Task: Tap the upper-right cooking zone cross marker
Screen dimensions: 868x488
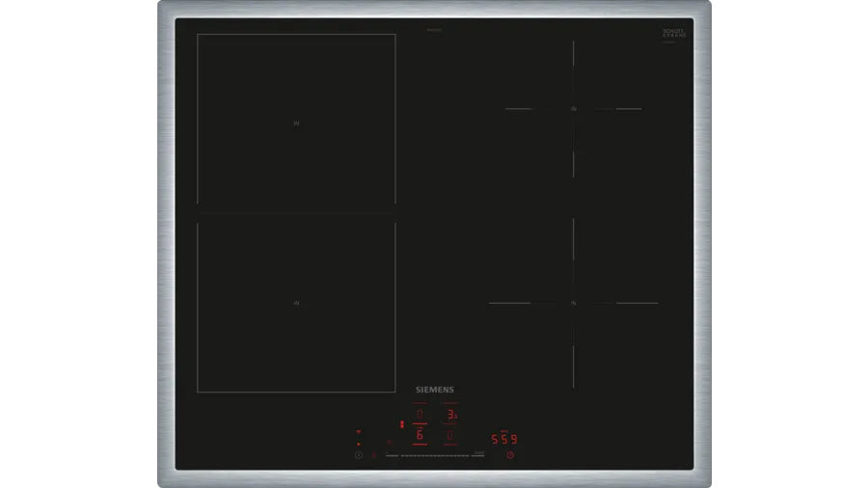Action: 573,109
